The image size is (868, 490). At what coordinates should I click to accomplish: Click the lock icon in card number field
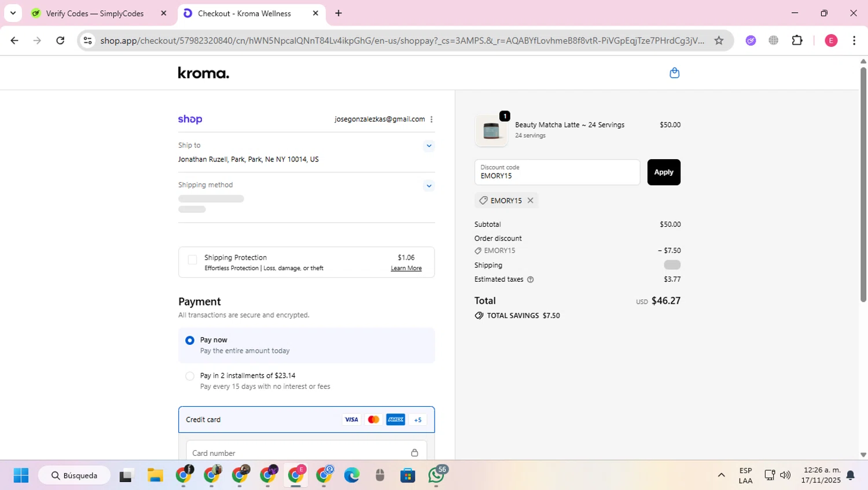414,453
